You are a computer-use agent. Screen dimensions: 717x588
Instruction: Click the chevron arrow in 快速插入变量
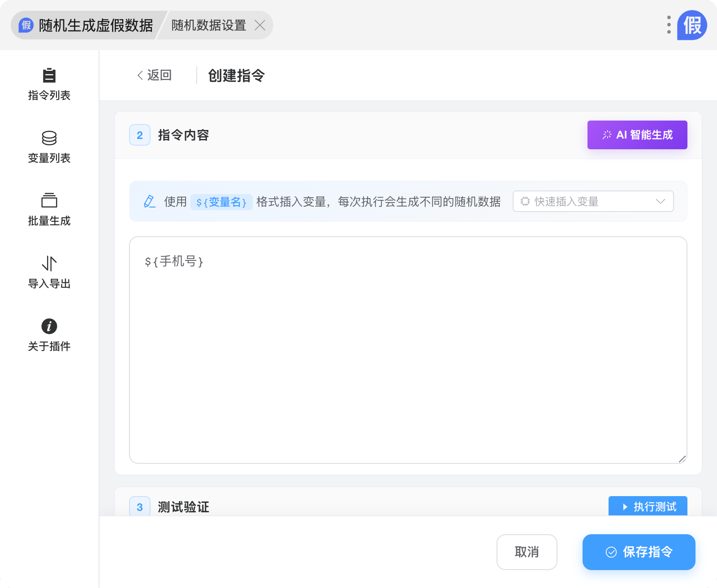(660, 201)
